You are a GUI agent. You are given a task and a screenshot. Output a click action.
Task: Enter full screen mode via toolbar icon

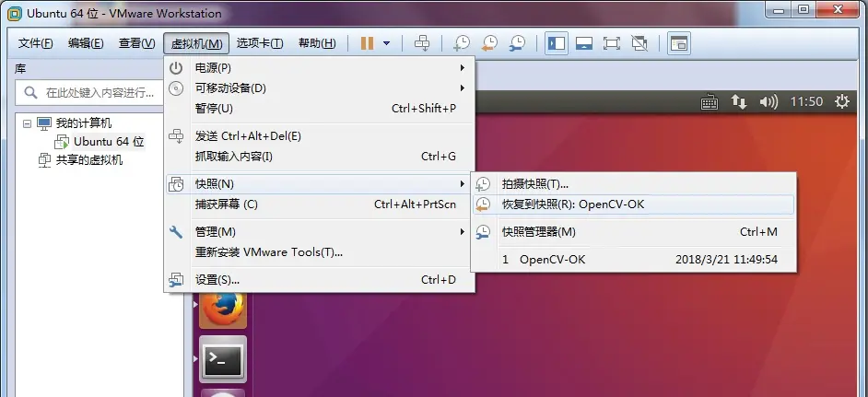coord(611,43)
